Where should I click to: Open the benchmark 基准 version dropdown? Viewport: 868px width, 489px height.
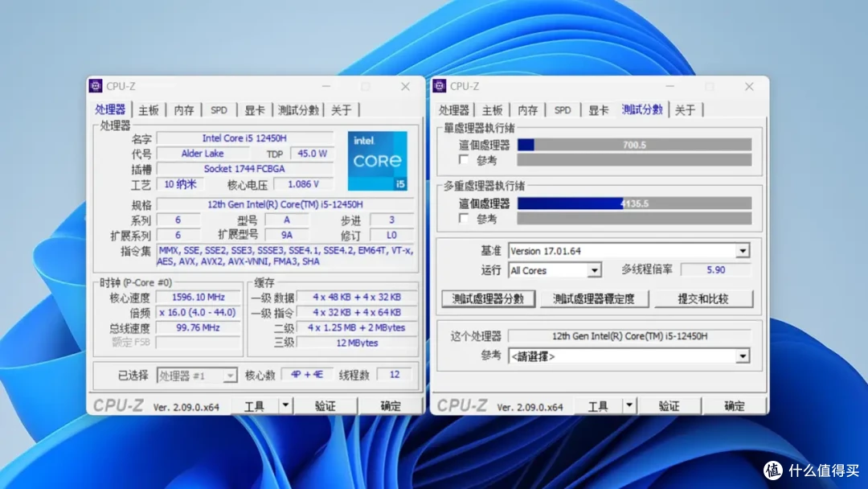tap(743, 250)
